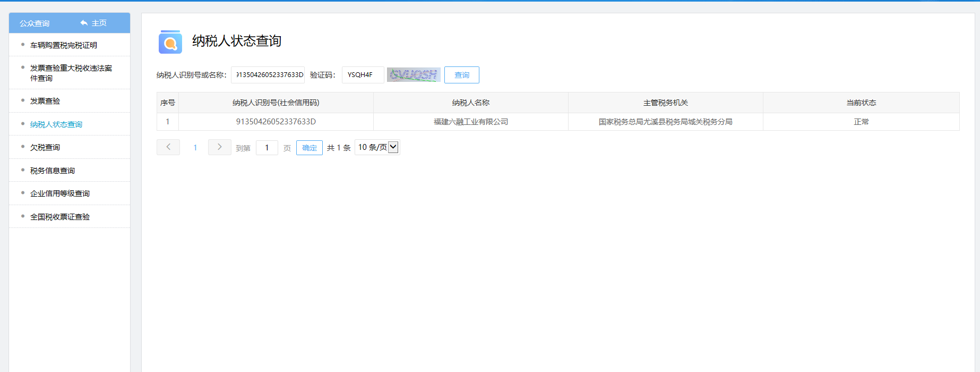Click the 到第 page number input box
The image size is (980, 372).
[267, 148]
